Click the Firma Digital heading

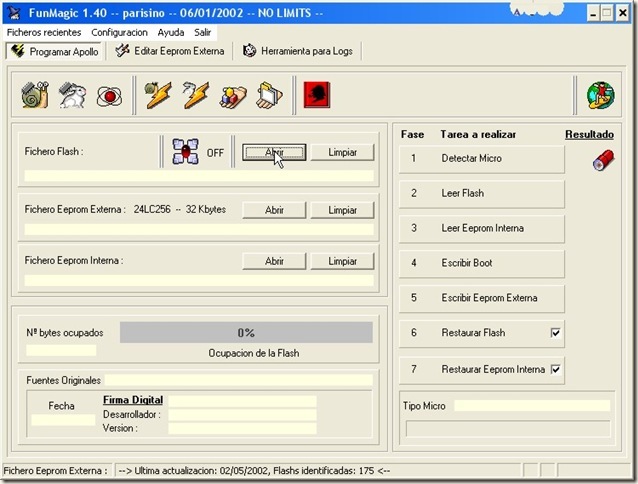pyautogui.click(x=133, y=400)
